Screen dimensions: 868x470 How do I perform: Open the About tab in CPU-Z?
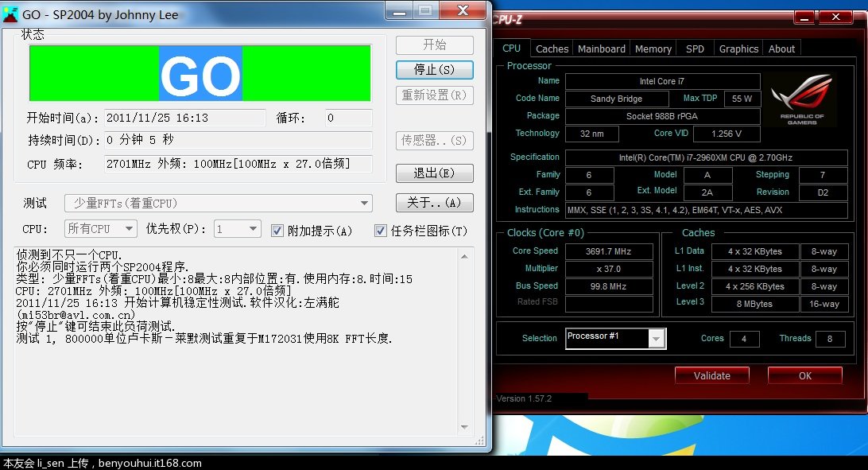point(781,49)
